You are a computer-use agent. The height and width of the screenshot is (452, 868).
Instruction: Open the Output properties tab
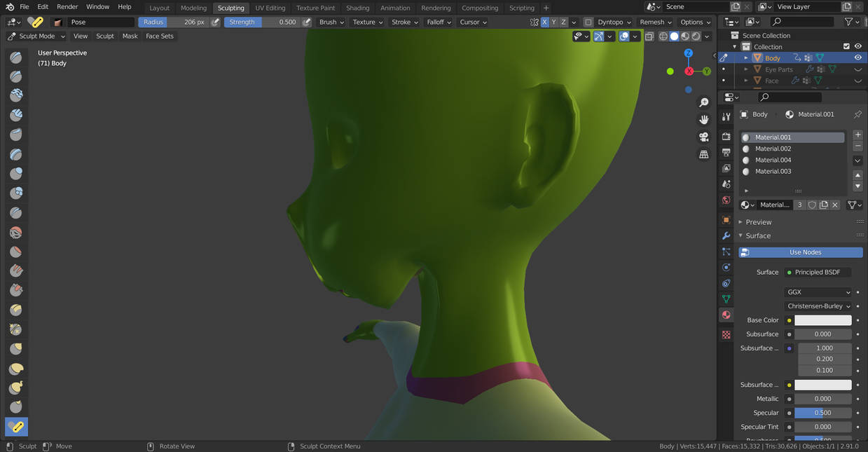(726, 152)
